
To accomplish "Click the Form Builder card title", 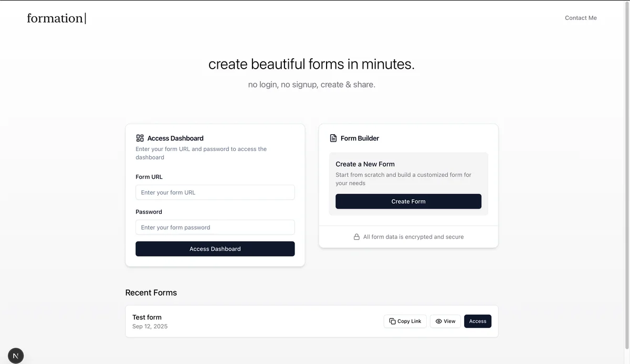I will point(360,138).
